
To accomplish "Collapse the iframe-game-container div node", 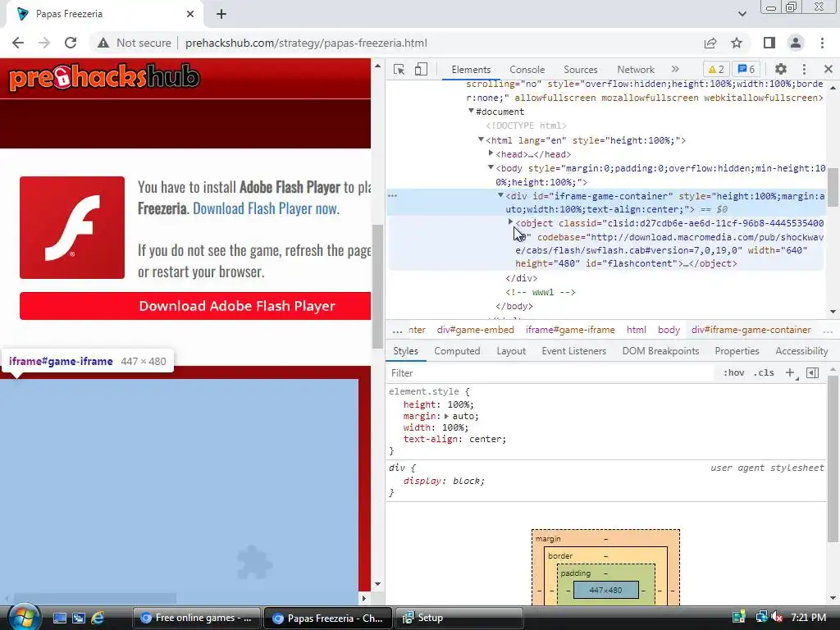I will [x=500, y=195].
